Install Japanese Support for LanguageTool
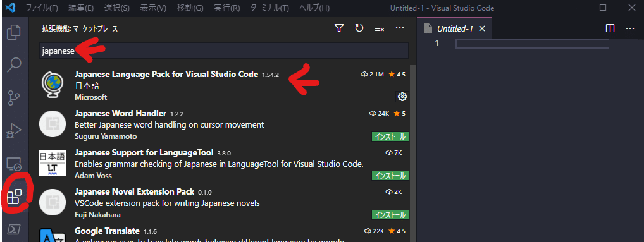Screen dimensions: 644x242 [390, 176]
